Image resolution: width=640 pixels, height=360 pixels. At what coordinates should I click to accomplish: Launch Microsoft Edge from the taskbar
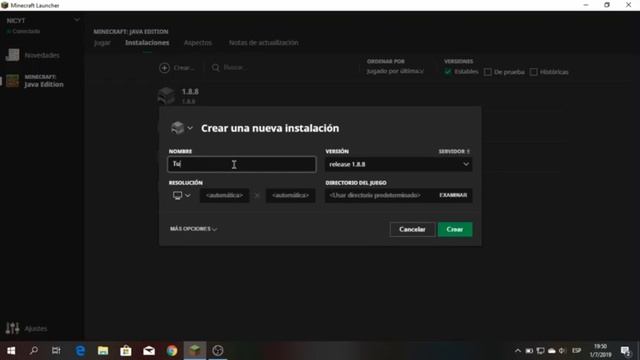[x=80, y=351]
